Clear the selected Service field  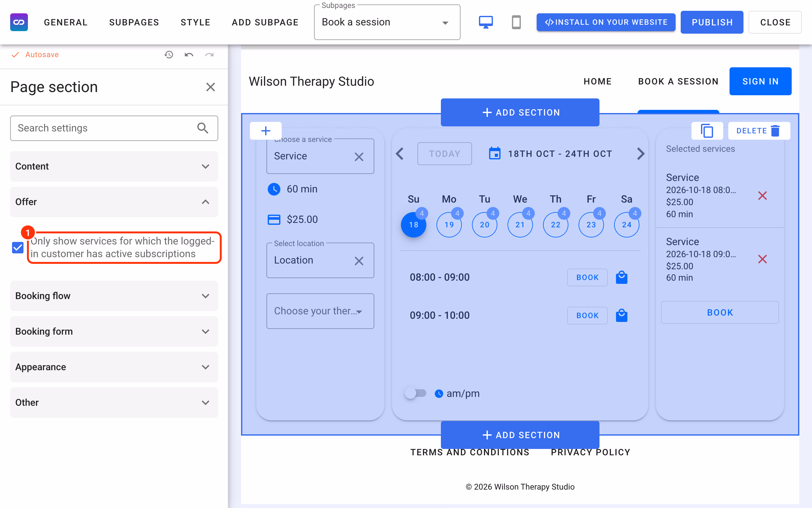pos(359,157)
